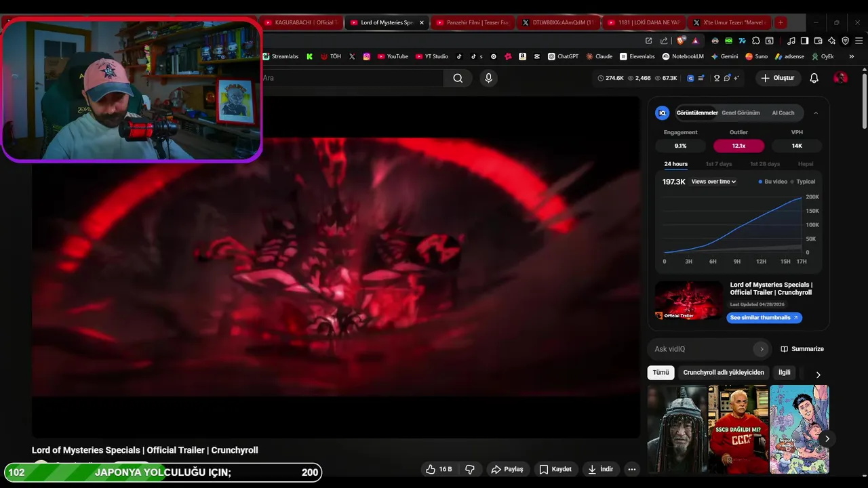Open the OyEk bookmark
The height and width of the screenshot is (488, 868).
[x=823, y=56]
